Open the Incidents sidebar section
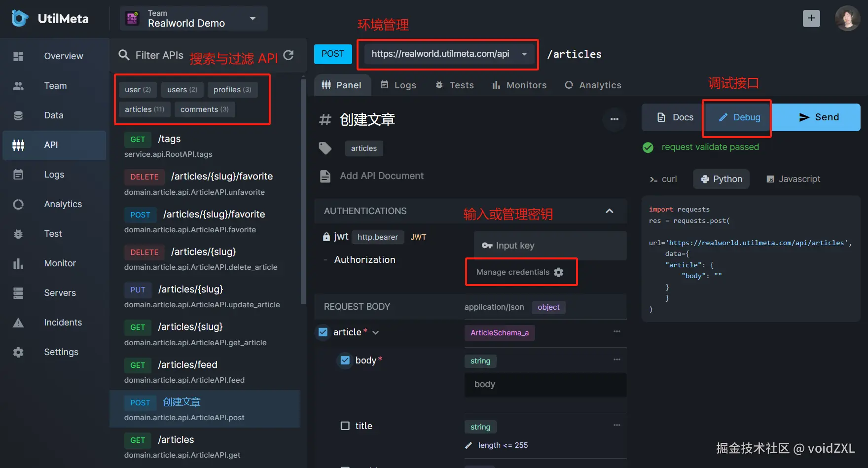868x468 pixels. tap(54, 323)
